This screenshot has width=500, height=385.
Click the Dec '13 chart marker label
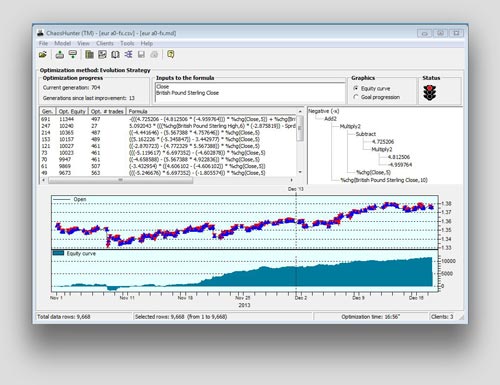tap(296, 189)
